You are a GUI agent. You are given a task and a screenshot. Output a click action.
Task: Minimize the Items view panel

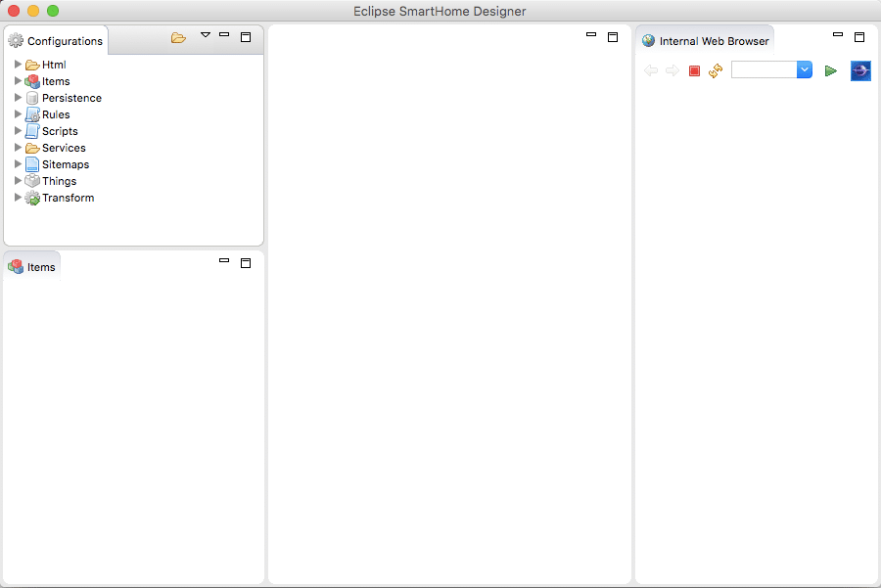coord(224,260)
